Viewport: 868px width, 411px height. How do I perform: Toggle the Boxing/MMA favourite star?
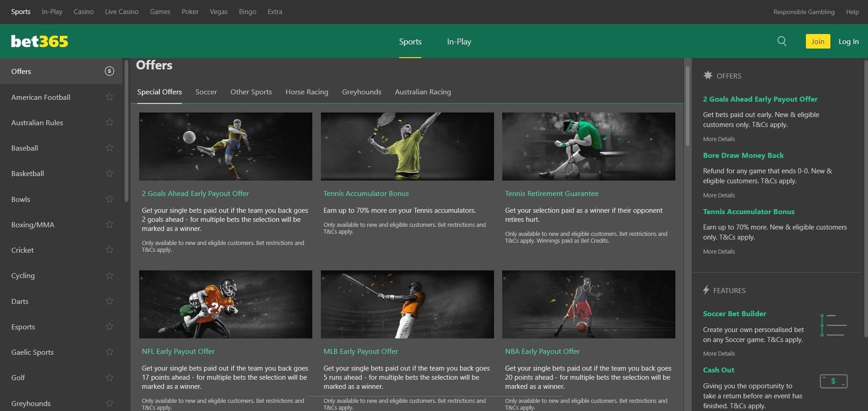(x=109, y=225)
